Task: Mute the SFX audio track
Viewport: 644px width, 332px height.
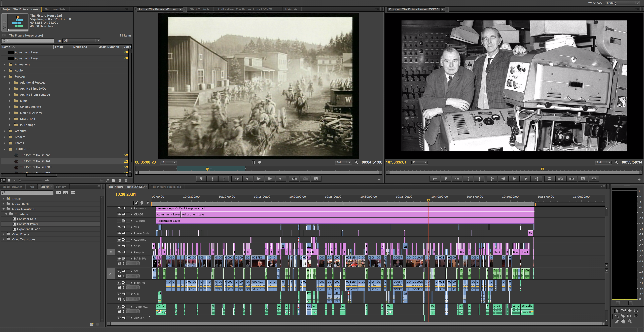Action: (119, 294)
